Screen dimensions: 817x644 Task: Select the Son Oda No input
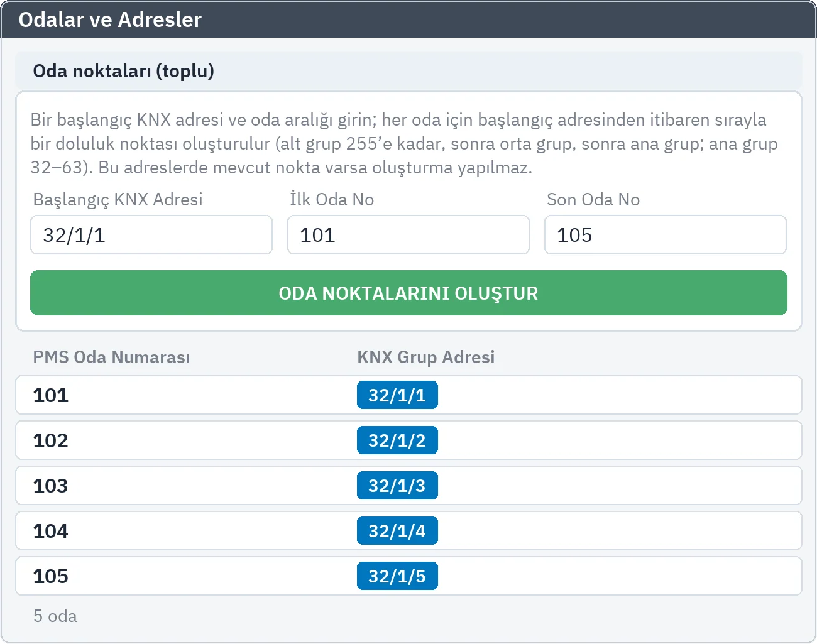pyautogui.click(x=666, y=235)
